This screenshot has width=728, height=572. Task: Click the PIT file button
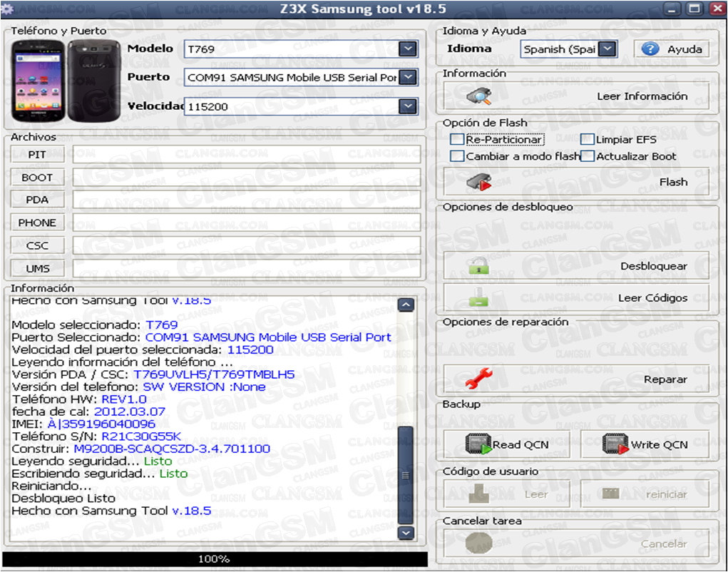point(38,155)
